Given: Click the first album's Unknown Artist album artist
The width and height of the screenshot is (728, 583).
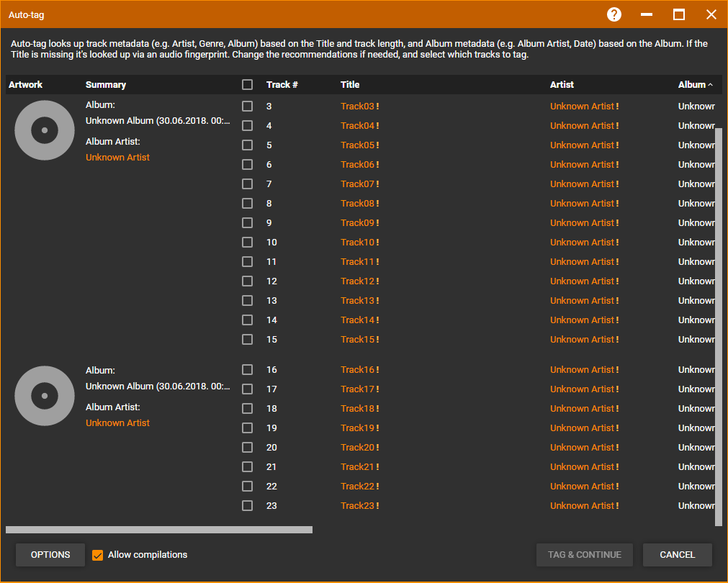Looking at the screenshot, I should 117,158.
